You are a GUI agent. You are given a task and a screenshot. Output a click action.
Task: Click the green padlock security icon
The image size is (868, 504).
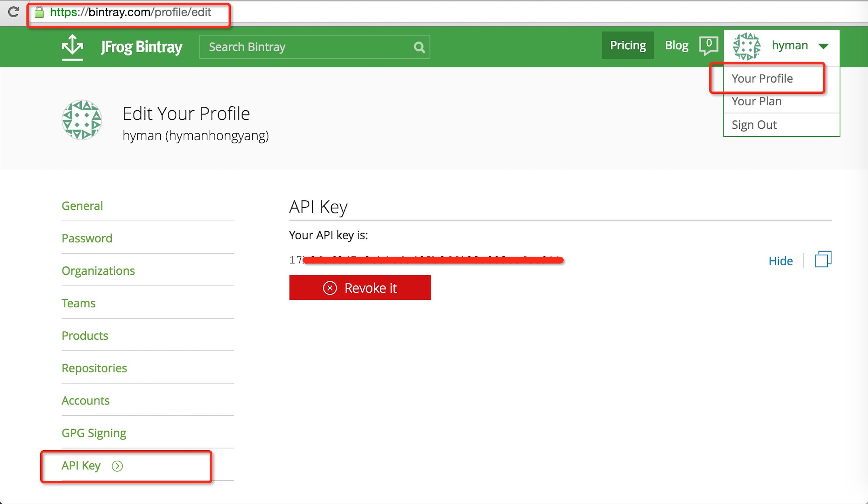coord(39,12)
